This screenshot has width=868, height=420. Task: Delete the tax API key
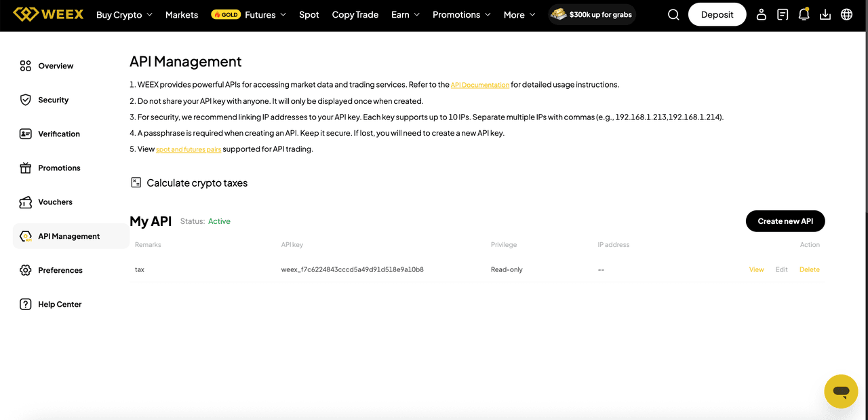tap(809, 269)
